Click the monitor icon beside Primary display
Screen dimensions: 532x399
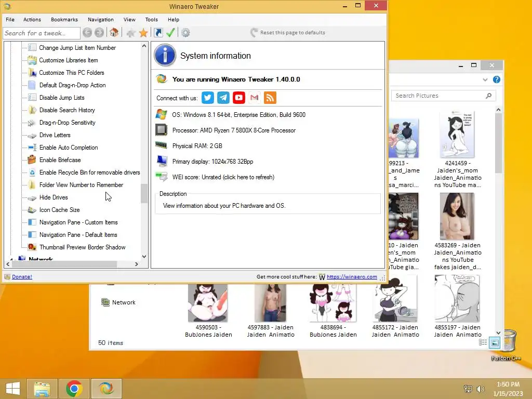point(162,161)
